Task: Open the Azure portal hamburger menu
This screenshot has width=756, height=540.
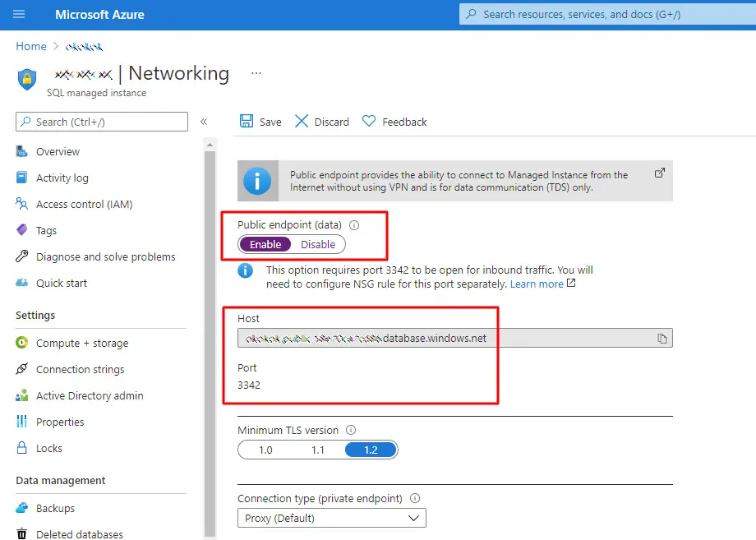Action: (19, 14)
